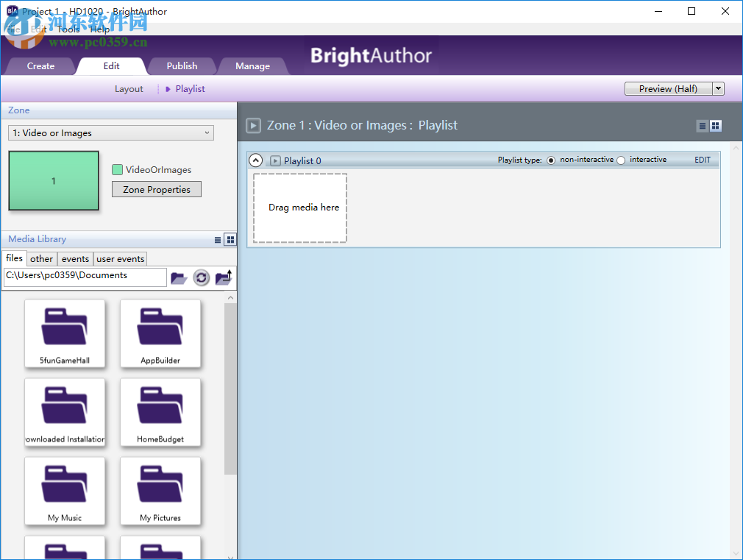Click the EDIT link on Playlist 0
The height and width of the screenshot is (560, 743).
703,160
